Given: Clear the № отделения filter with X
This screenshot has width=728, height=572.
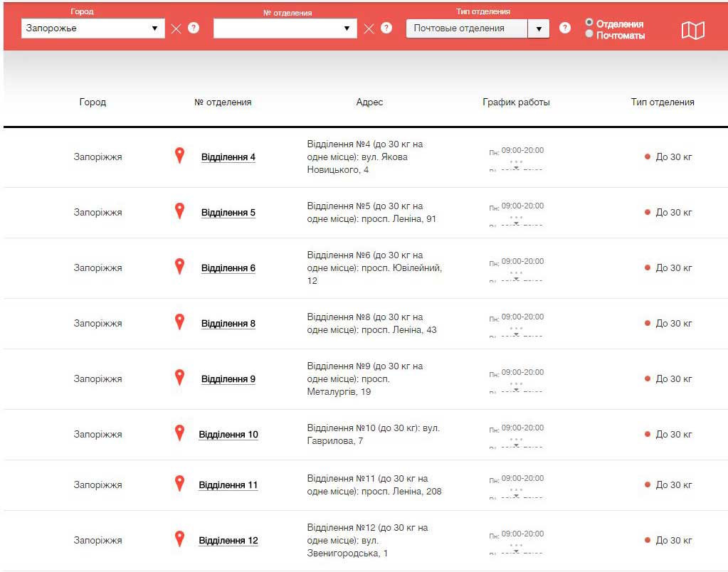Looking at the screenshot, I should point(369,28).
